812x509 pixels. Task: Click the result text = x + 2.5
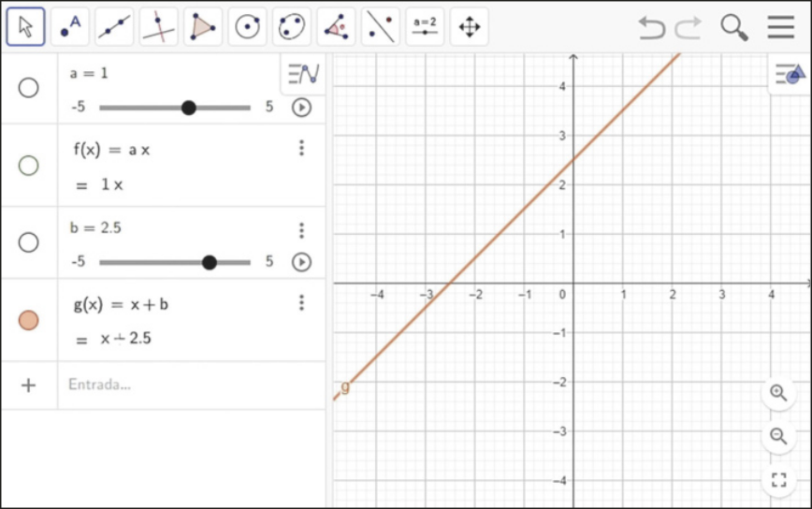113,339
